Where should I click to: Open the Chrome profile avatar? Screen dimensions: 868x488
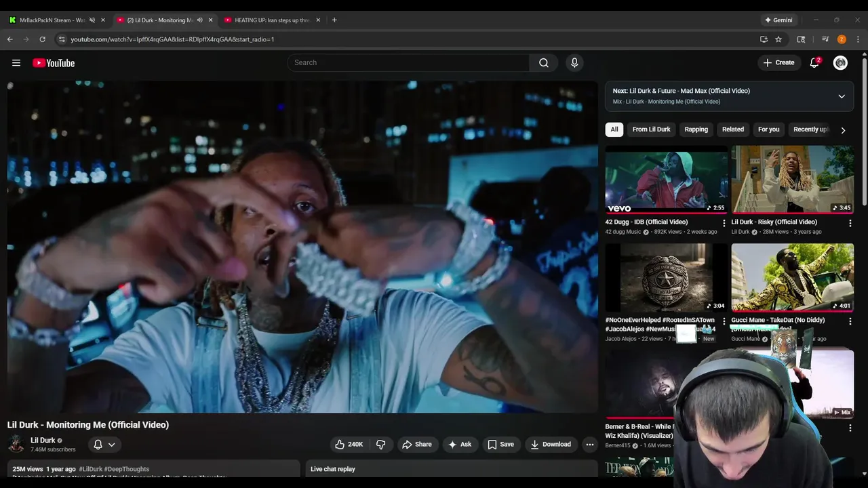[842, 39]
